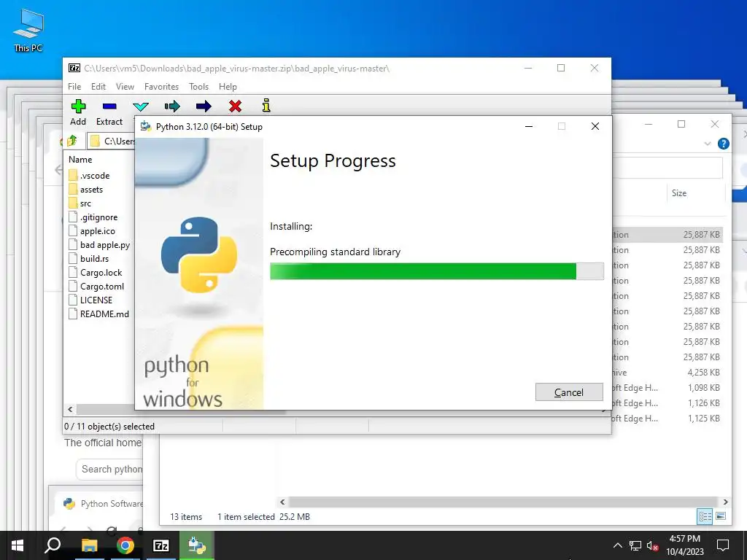This screenshot has width=747, height=560.
Task: Cancel the Python setup installation
Action: click(569, 392)
